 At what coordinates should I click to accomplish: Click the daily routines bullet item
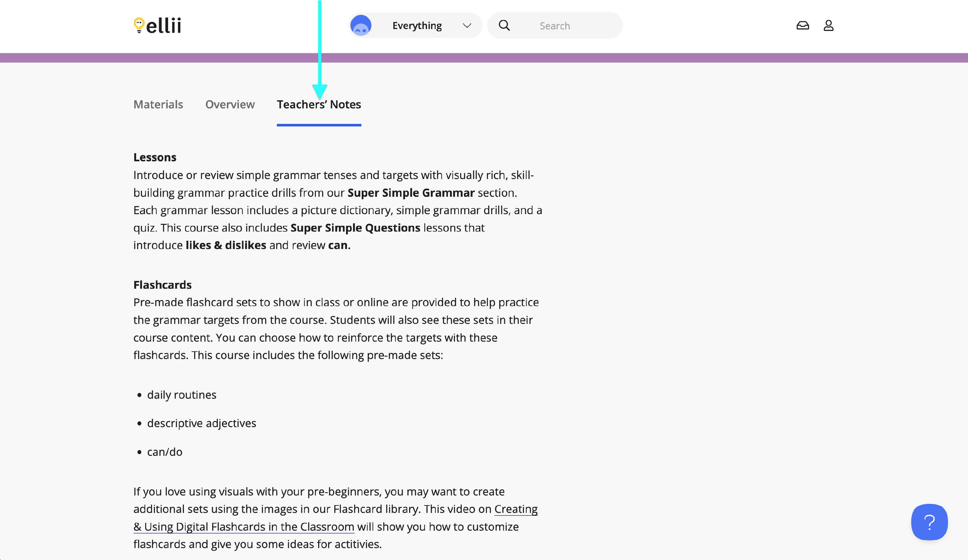[x=181, y=395]
